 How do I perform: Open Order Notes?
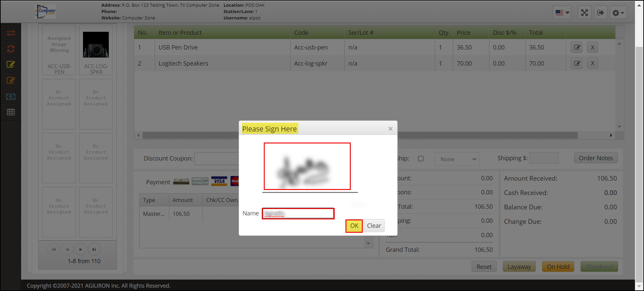pos(596,158)
